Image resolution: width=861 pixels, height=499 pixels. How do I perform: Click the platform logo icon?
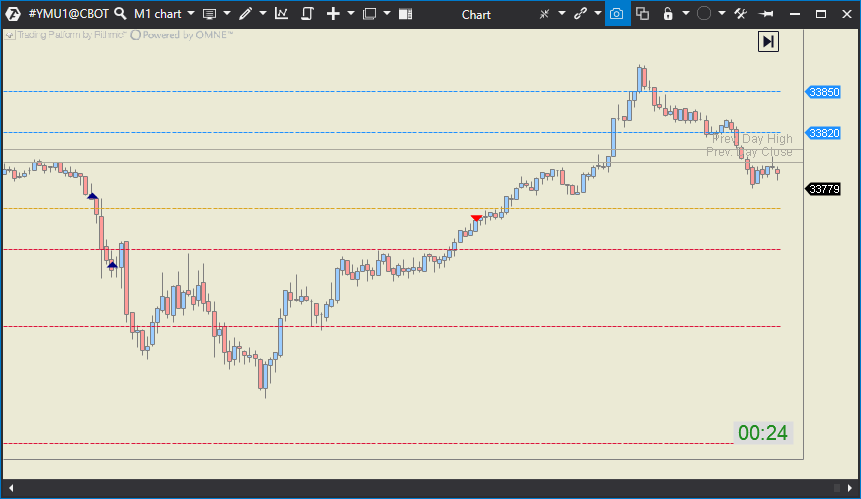click(13, 14)
